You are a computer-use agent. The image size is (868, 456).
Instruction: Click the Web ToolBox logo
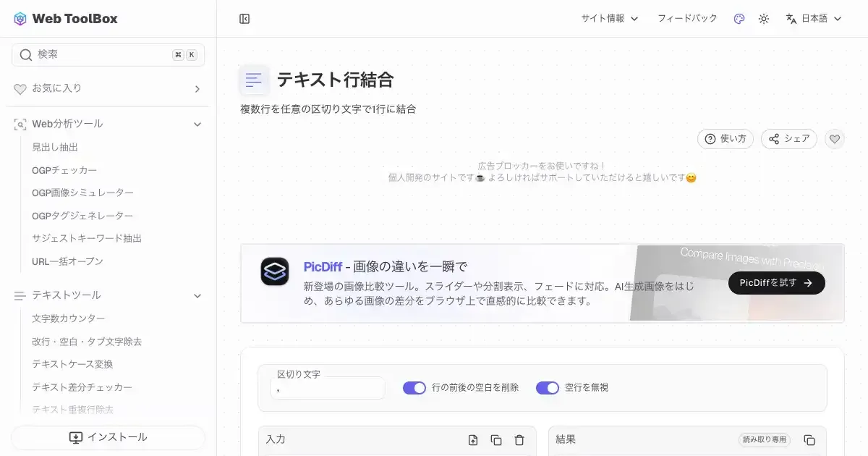click(x=66, y=19)
